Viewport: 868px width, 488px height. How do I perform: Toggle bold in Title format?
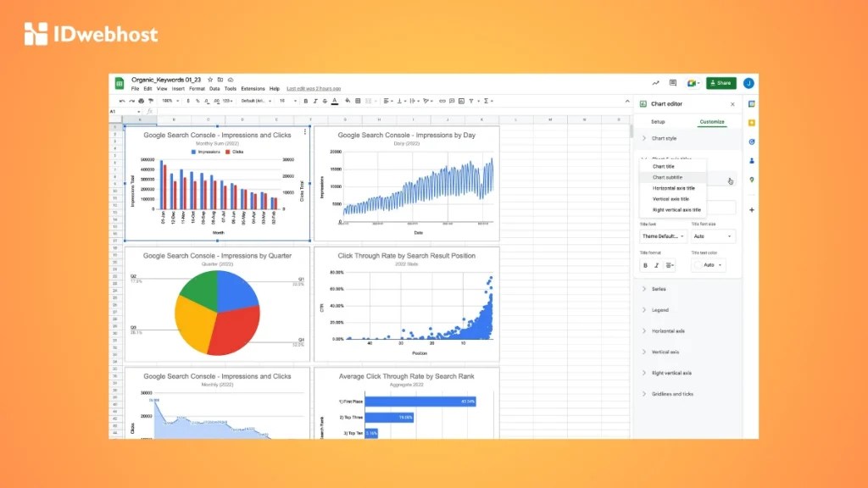(645, 265)
